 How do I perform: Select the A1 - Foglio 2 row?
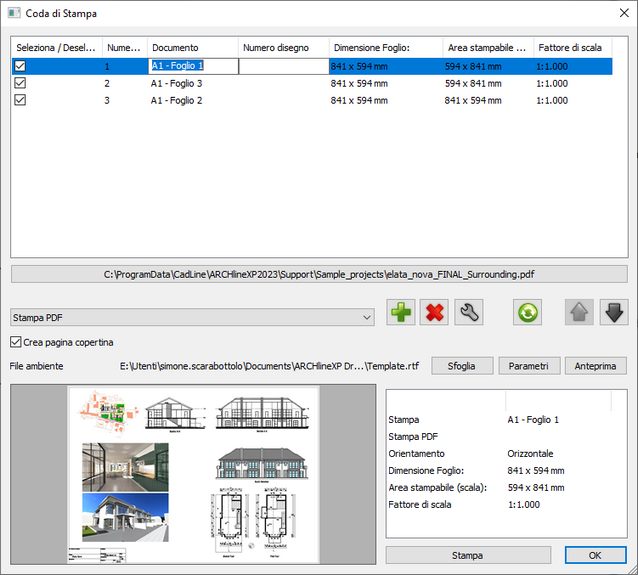312,100
